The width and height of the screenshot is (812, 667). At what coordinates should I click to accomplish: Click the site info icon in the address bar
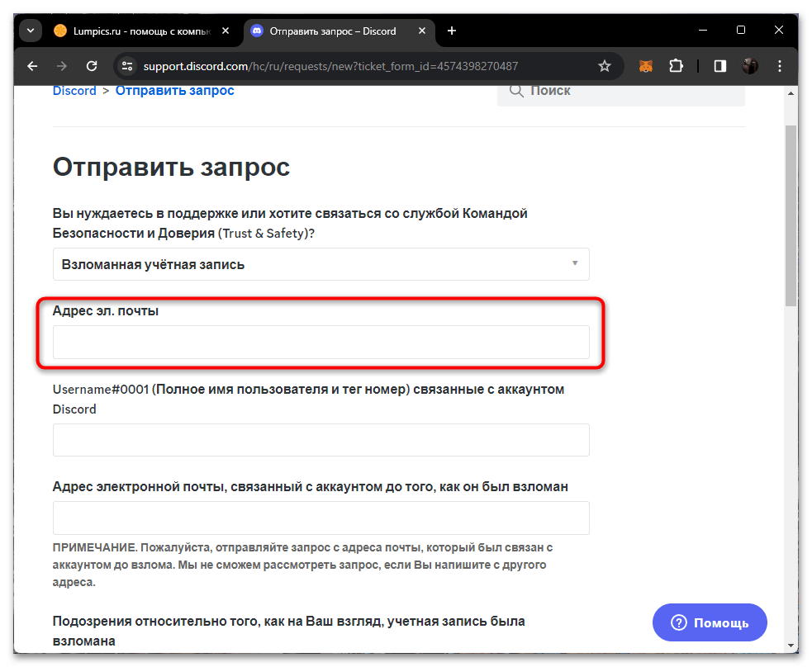[x=126, y=65]
